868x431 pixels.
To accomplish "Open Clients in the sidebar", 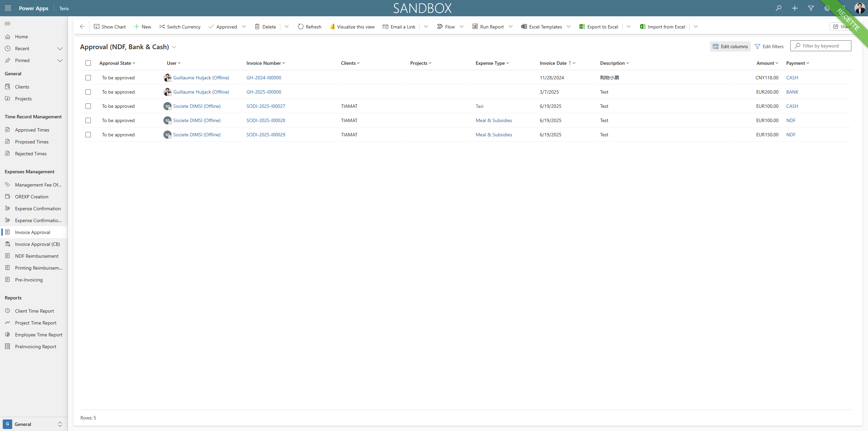I will point(34,87).
